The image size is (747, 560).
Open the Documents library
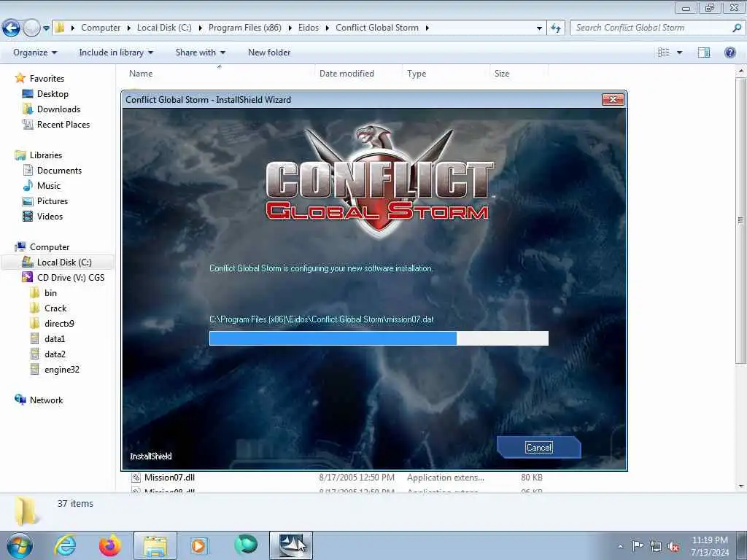pyautogui.click(x=59, y=171)
